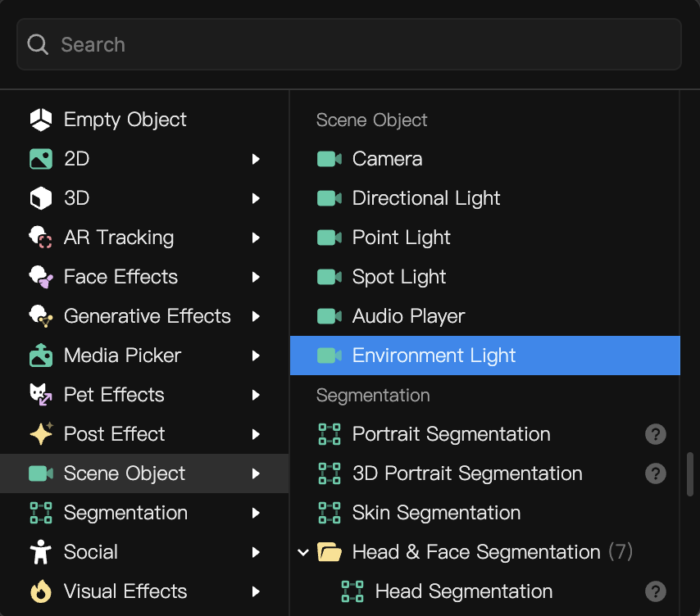Click the Portrait Segmentation node icon
The height and width of the screenshot is (616, 700).
(330, 434)
